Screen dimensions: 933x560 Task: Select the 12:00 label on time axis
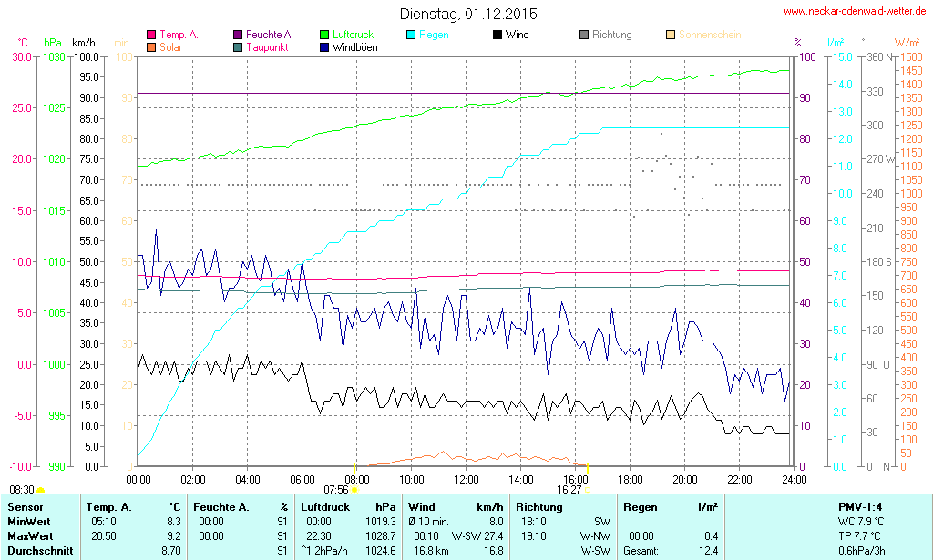[x=466, y=479]
